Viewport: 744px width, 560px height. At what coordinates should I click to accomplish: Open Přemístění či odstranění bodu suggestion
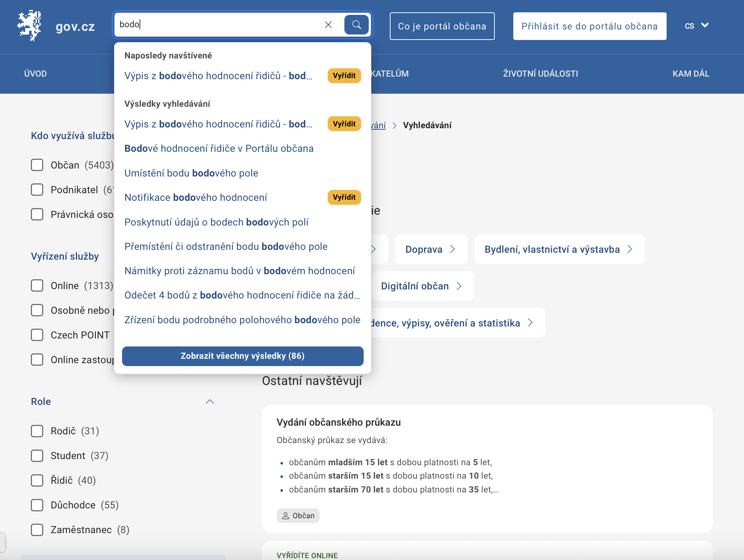[x=226, y=246]
